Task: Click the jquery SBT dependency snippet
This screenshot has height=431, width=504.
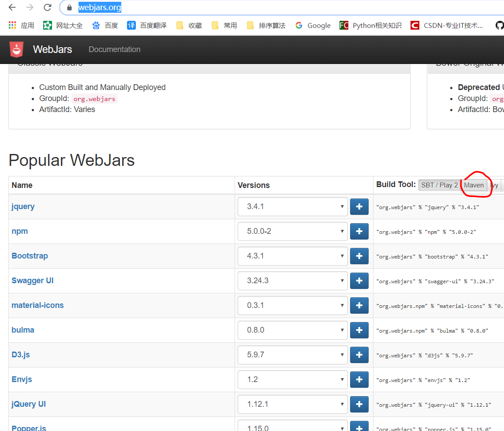Action: click(428, 207)
